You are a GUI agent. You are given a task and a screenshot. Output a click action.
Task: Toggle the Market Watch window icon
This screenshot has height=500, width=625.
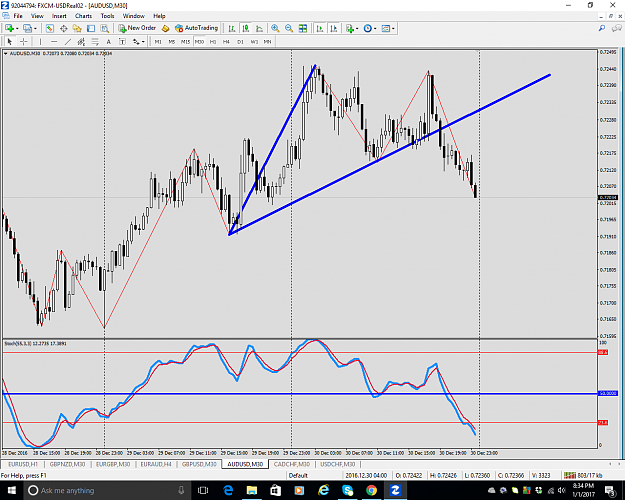[x=49, y=28]
